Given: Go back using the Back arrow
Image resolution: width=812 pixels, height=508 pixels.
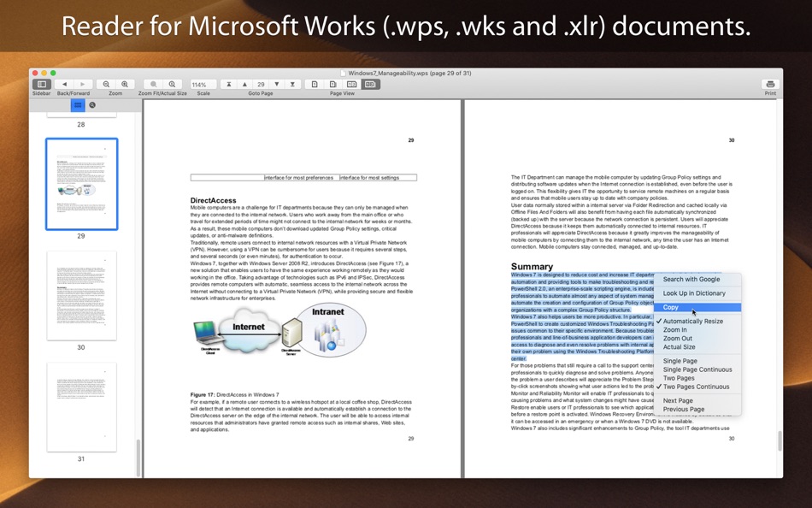Looking at the screenshot, I should tap(64, 84).
